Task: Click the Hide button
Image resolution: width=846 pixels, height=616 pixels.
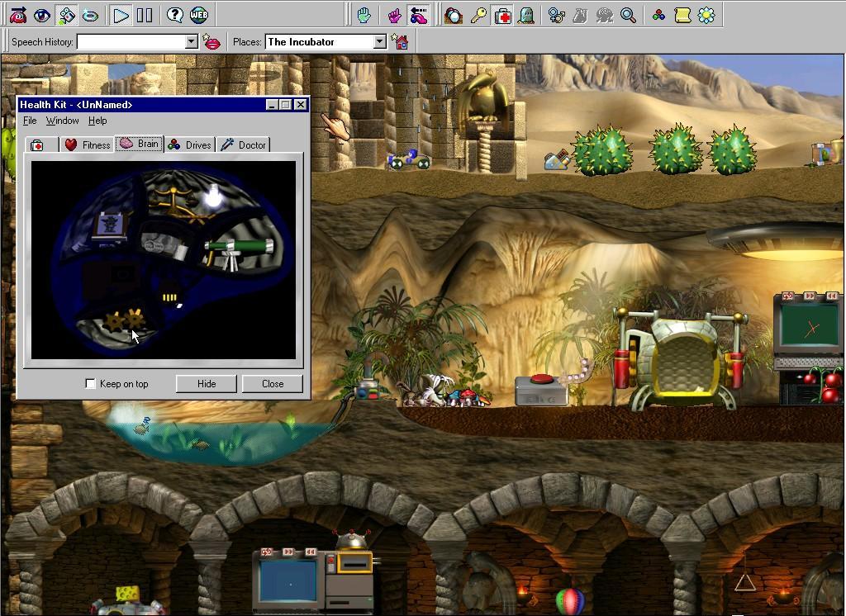Action: pos(207,384)
